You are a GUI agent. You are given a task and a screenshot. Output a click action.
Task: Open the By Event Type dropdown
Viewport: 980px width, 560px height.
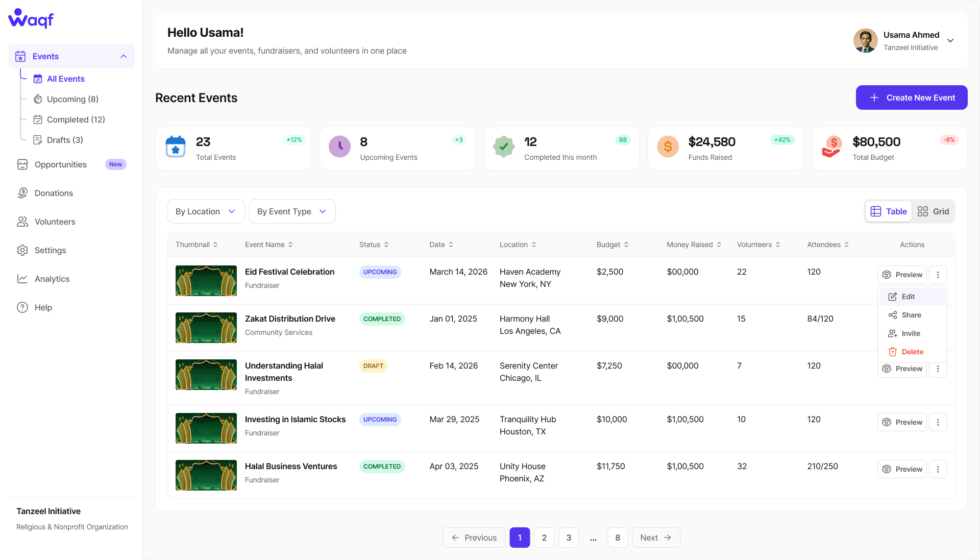pos(292,211)
